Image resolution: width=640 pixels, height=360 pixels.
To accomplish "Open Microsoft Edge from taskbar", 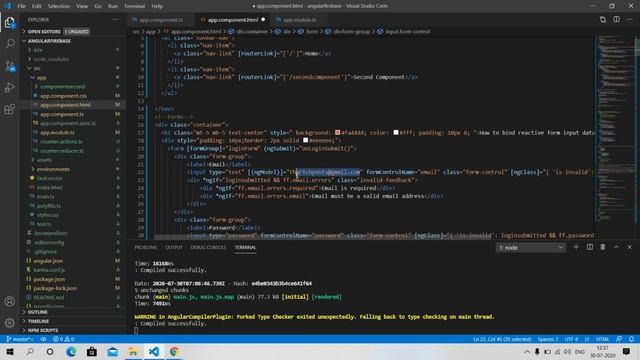I will 71,352.
